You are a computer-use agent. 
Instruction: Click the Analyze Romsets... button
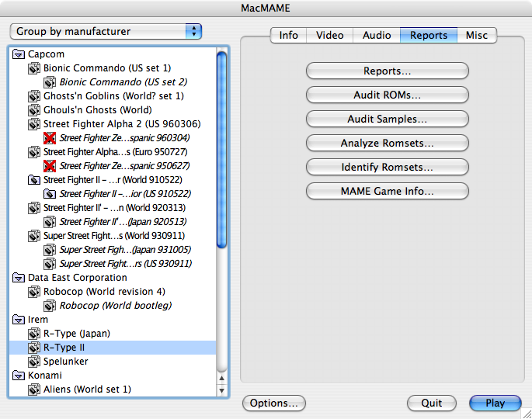click(388, 143)
